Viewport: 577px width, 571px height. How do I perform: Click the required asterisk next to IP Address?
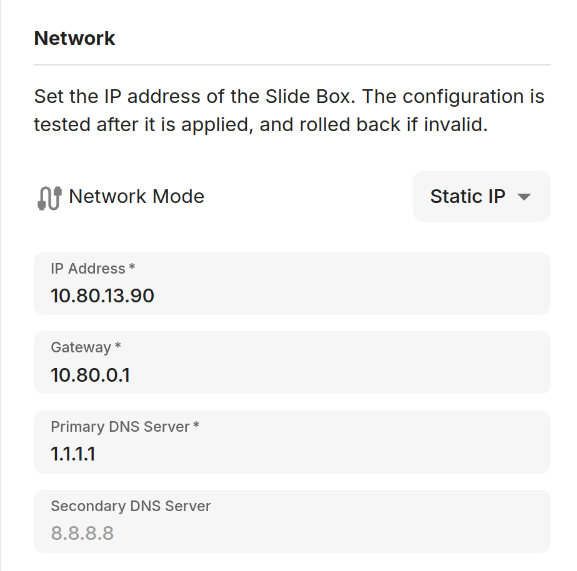[x=132, y=266]
